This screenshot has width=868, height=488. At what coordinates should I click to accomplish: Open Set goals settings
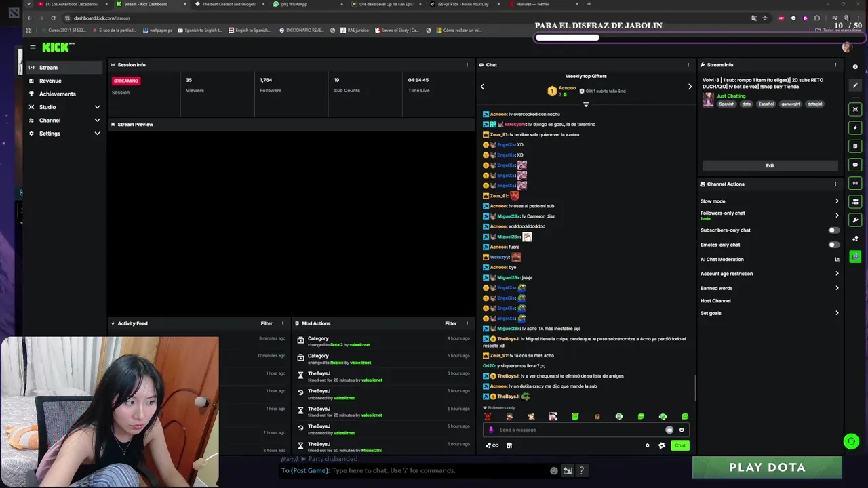tap(770, 313)
